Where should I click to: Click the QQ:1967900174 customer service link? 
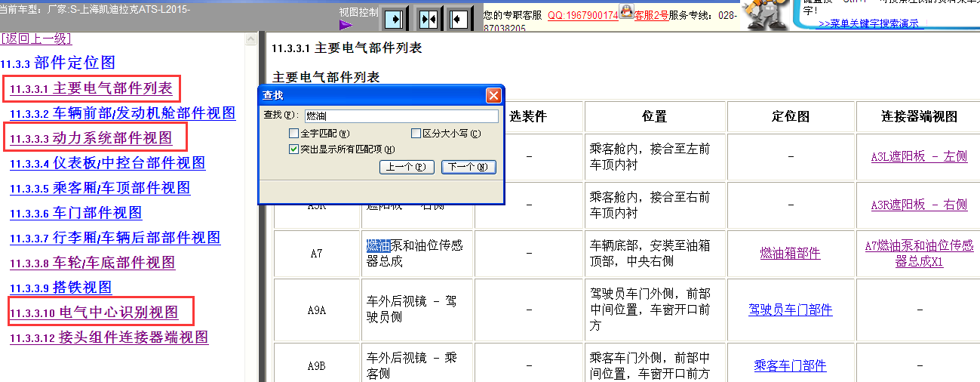(x=582, y=14)
